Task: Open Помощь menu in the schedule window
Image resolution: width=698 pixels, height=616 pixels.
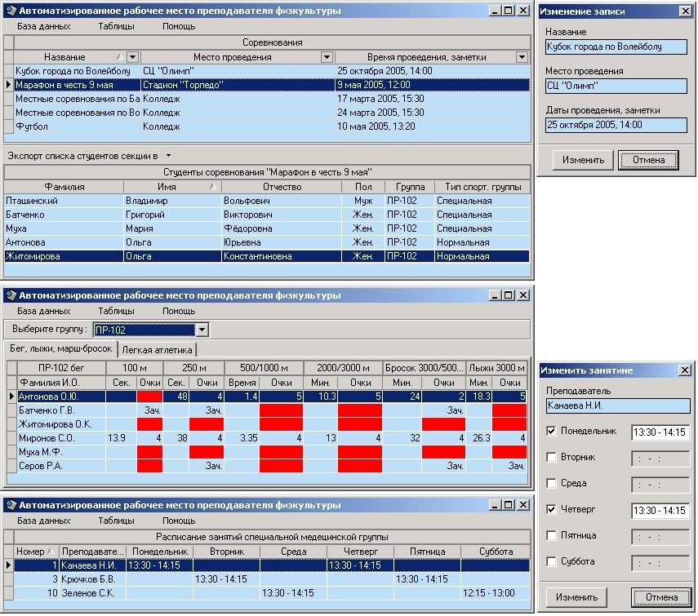Action: click(179, 521)
